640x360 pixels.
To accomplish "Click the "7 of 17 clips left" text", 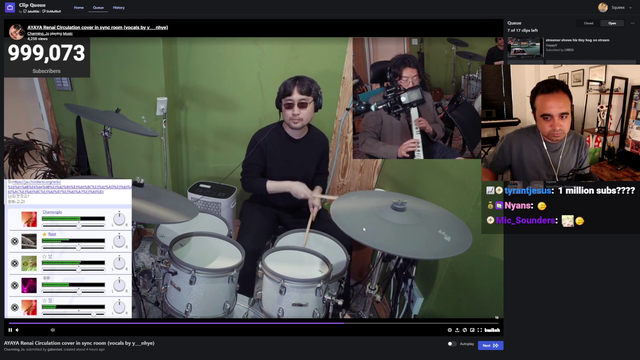I will [x=522, y=31].
